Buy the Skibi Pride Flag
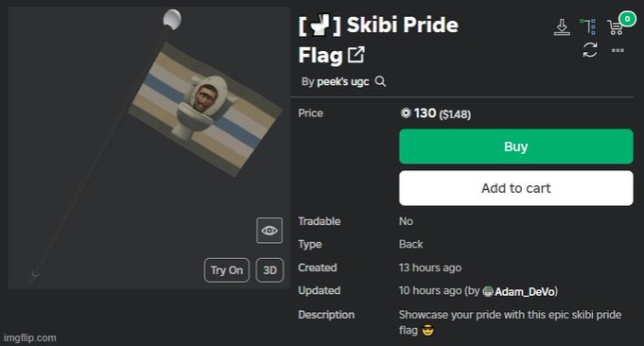 point(515,147)
